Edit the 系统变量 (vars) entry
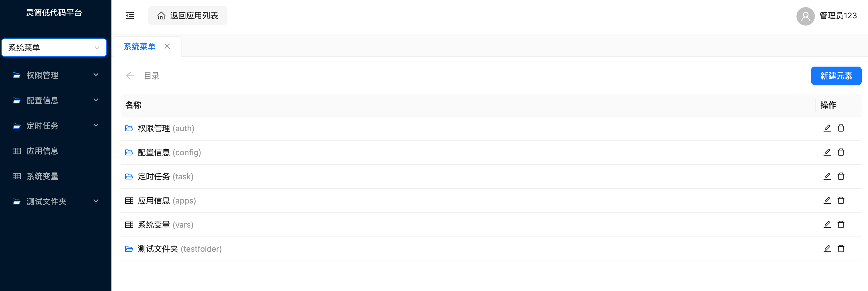The image size is (868, 291). (x=827, y=225)
